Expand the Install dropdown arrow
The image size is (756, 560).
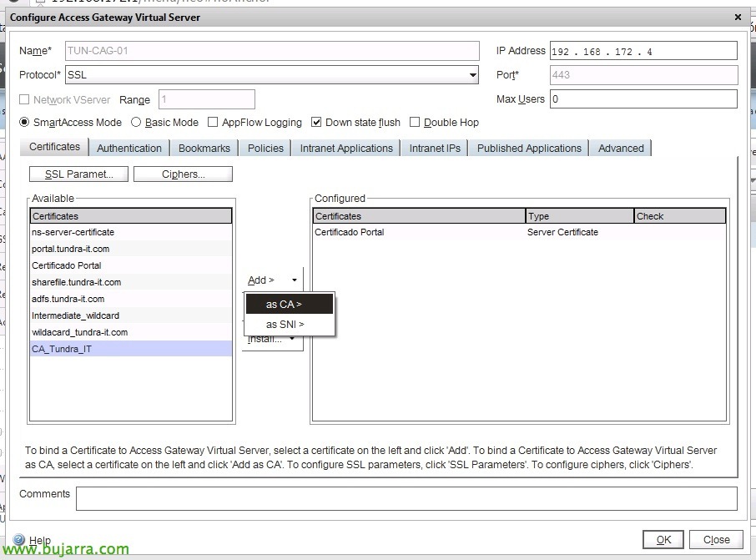click(x=292, y=339)
